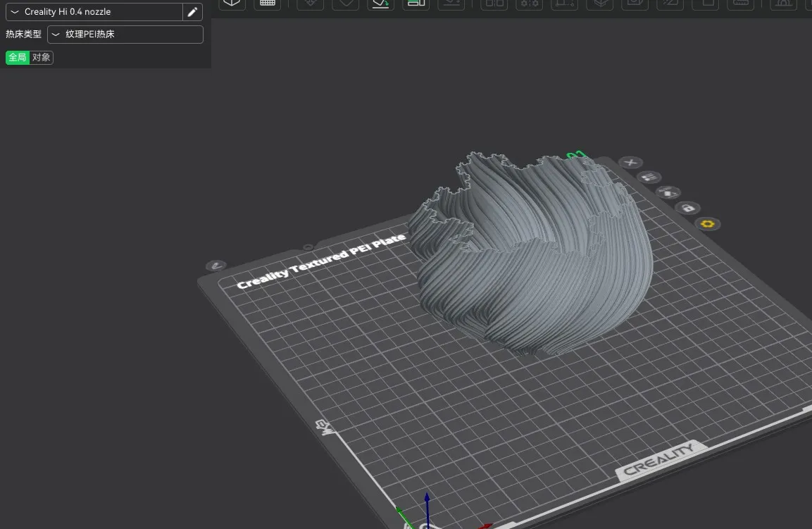Open the Creality Hi 0.4 nozzle printer dropdown
Viewport: 812px width, 529px height.
94,12
